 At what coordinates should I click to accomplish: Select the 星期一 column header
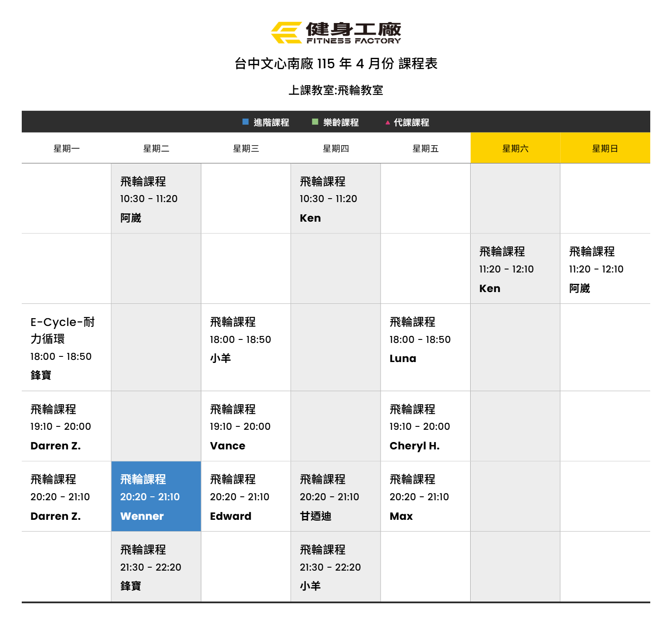67,148
